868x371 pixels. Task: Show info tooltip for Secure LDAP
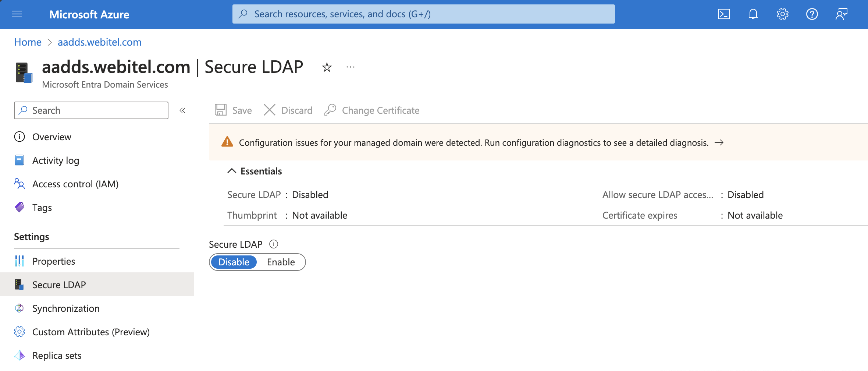pyautogui.click(x=274, y=244)
